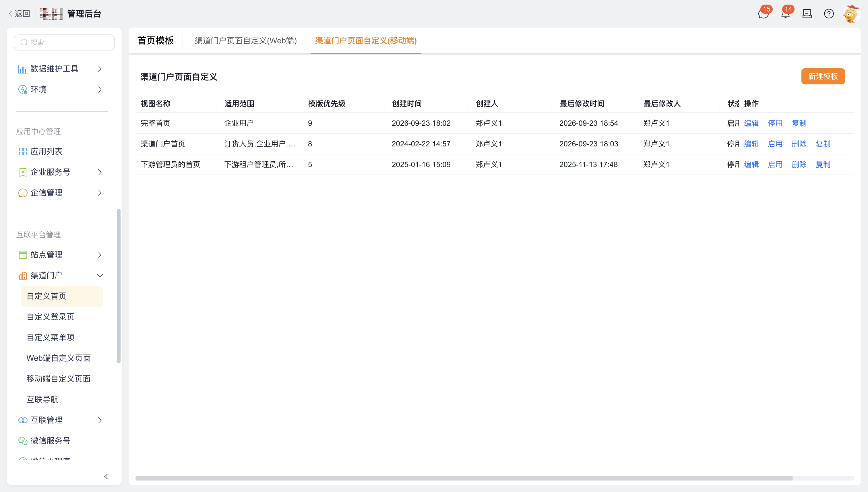The image size is (868, 492).
Task: Open the notification bell with badge 14
Action: click(785, 14)
